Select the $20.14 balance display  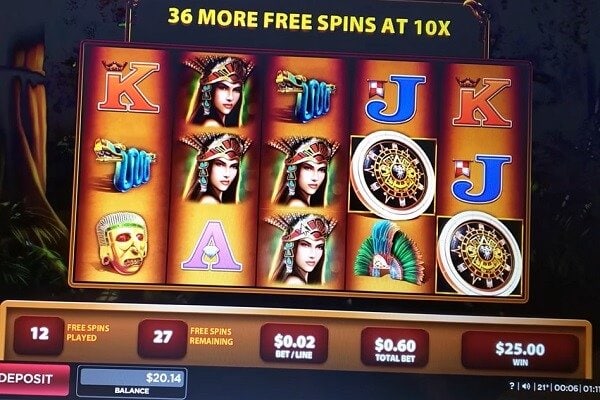pyautogui.click(x=132, y=382)
